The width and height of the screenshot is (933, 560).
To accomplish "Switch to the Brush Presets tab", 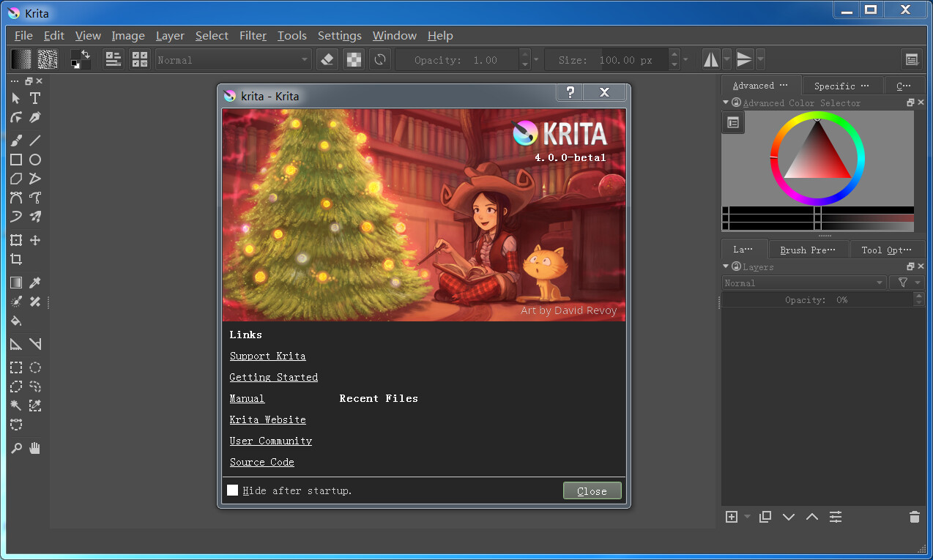I will tap(808, 250).
